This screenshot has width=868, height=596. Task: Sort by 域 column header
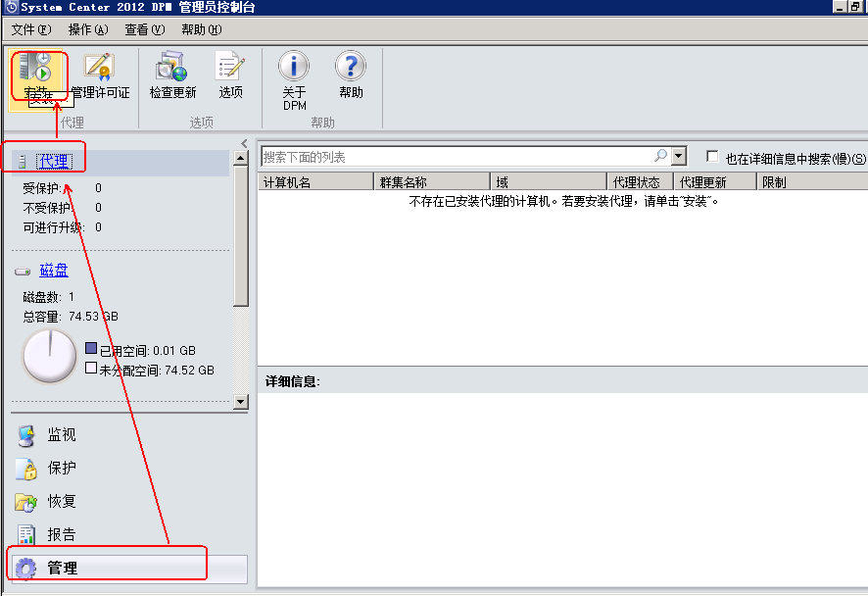[x=549, y=181]
